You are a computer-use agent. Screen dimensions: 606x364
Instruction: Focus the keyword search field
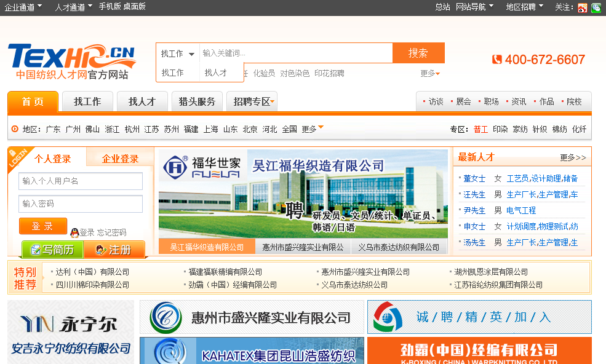coord(296,53)
